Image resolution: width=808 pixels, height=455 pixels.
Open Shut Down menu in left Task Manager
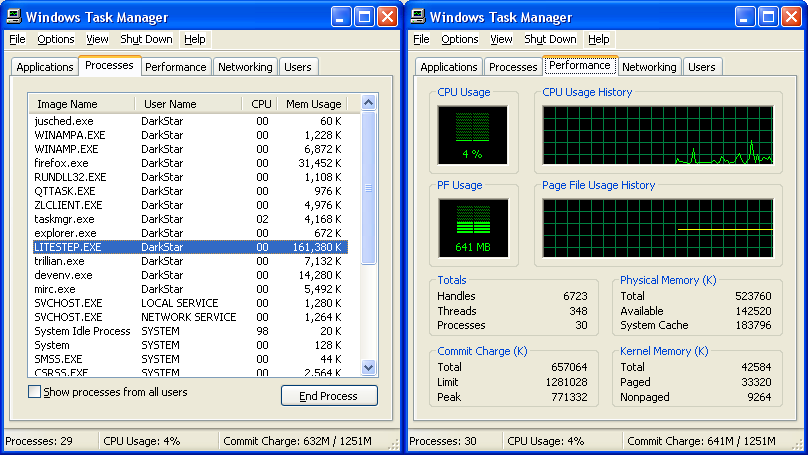146,39
